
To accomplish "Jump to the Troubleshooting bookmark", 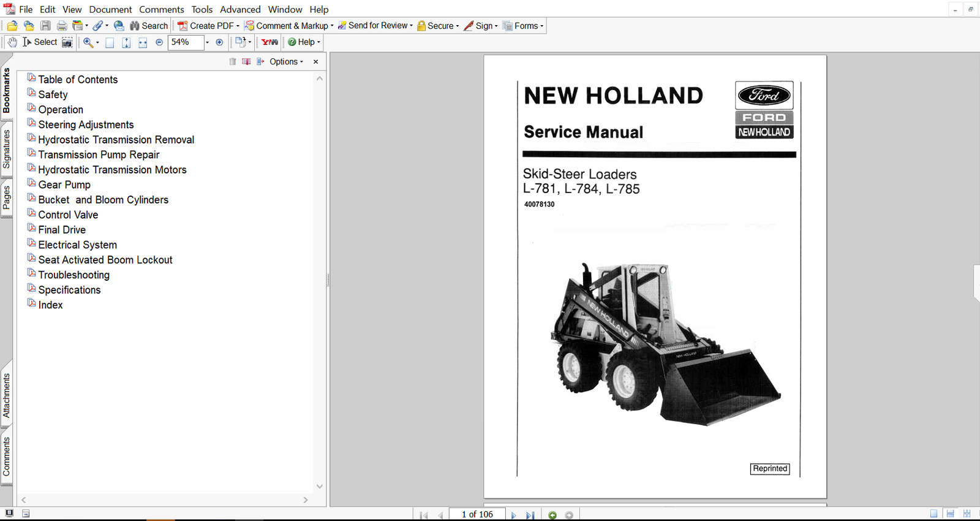I will pyautogui.click(x=73, y=275).
